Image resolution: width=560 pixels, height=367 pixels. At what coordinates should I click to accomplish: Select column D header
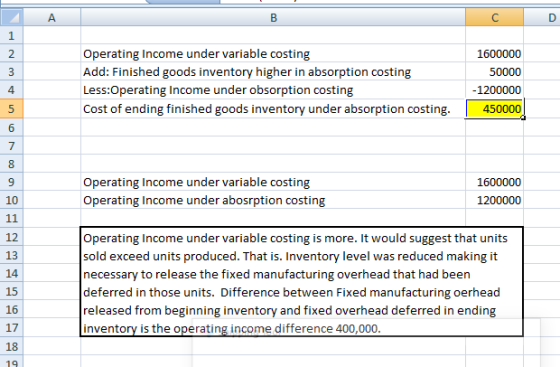tap(542, 17)
